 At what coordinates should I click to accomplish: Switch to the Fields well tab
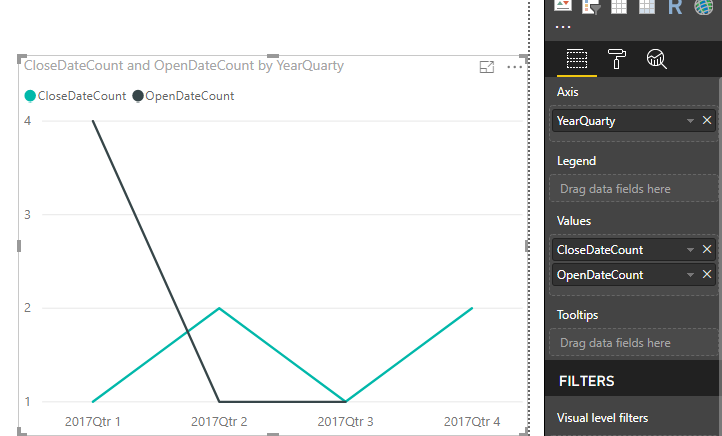576,59
